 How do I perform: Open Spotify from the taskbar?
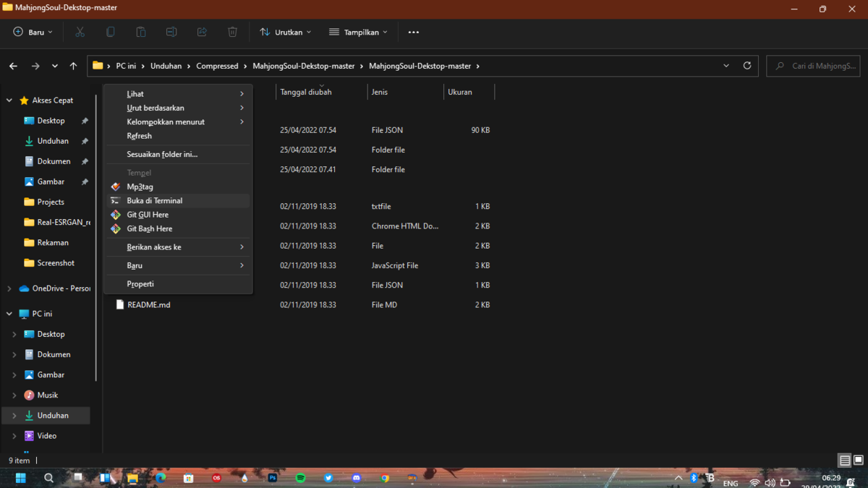point(300,478)
